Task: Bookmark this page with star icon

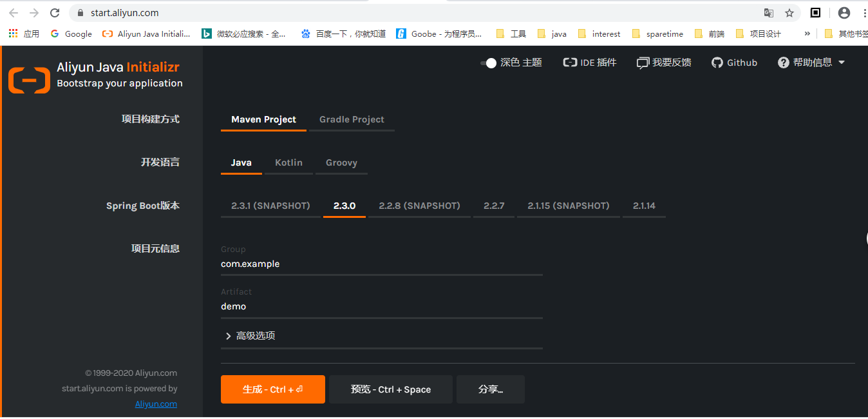Action: point(789,13)
